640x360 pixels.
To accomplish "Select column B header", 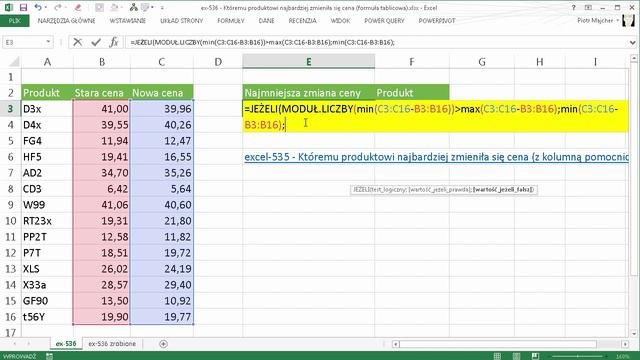I will [102, 62].
